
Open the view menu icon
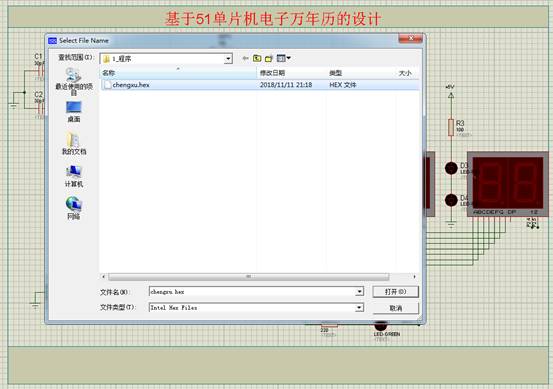(x=284, y=58)
